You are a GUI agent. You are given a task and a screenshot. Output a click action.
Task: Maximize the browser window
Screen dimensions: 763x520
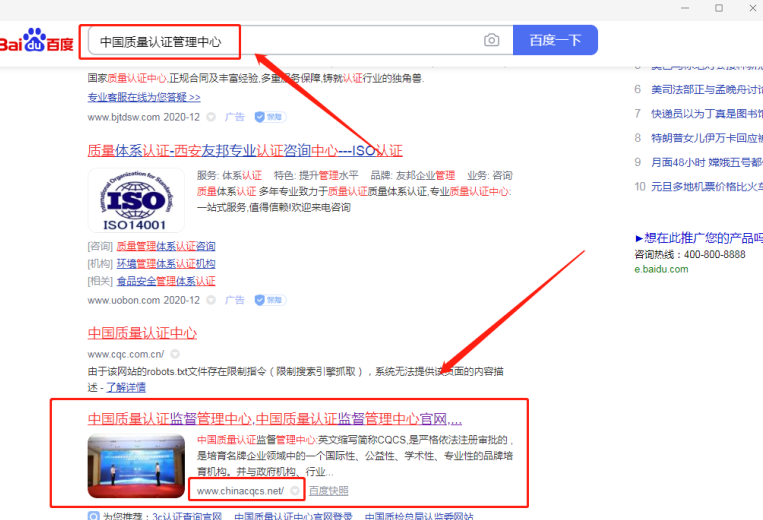pos(719,8)
